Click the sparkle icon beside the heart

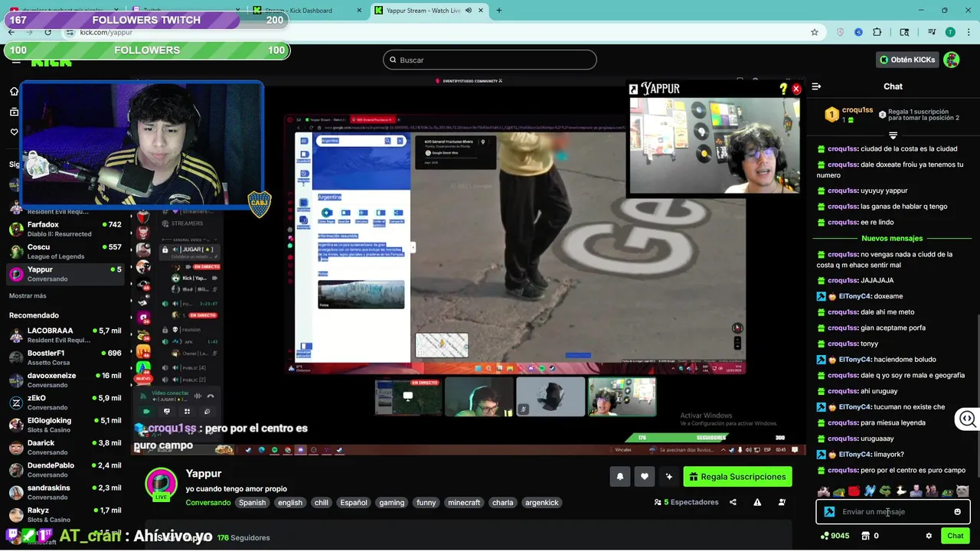669,477
